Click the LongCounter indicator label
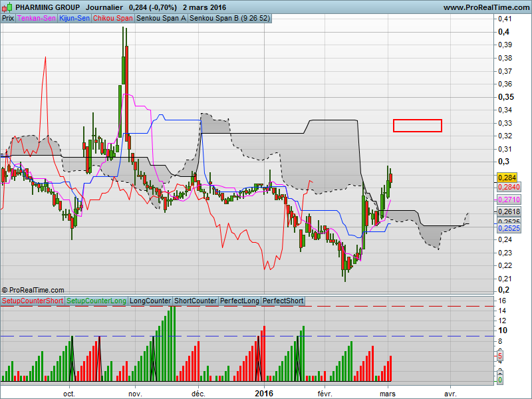 [x=150, y=301]
